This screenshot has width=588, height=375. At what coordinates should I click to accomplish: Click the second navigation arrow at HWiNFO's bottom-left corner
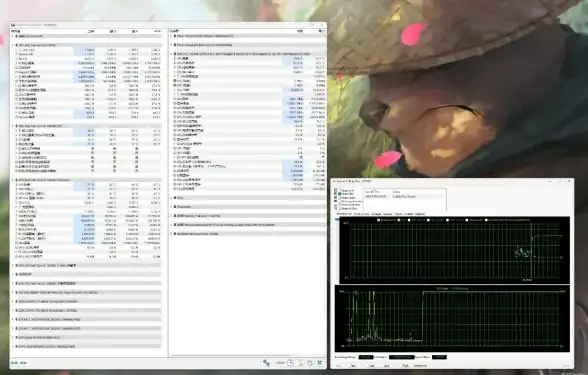click(23, 363)
